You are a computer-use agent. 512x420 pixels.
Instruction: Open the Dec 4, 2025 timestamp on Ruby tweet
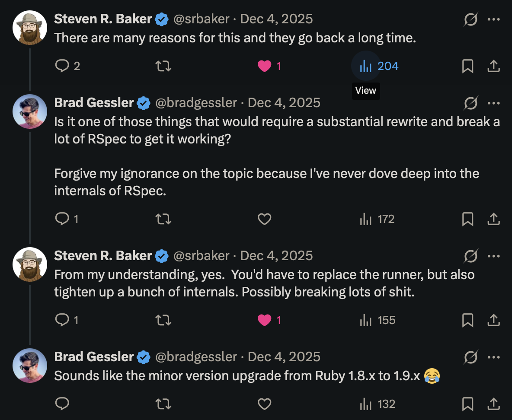click(284, 357)
